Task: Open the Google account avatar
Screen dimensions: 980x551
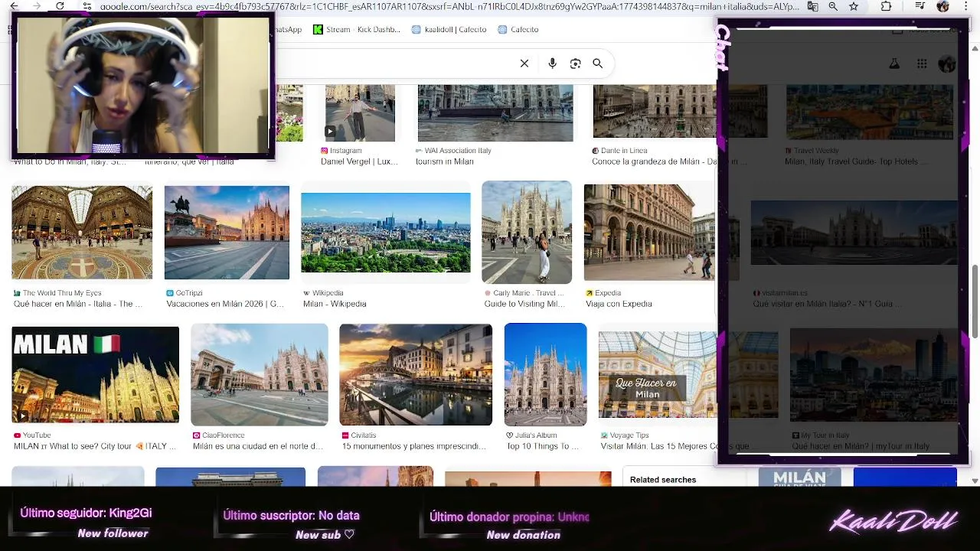Action: click(947, 64)
